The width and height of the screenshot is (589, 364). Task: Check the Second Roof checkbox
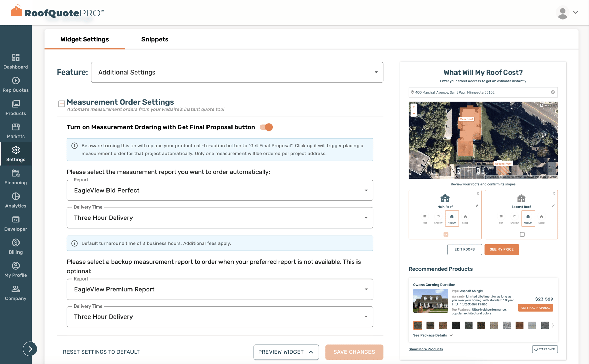pyautogui.click(x=522, y=234)
